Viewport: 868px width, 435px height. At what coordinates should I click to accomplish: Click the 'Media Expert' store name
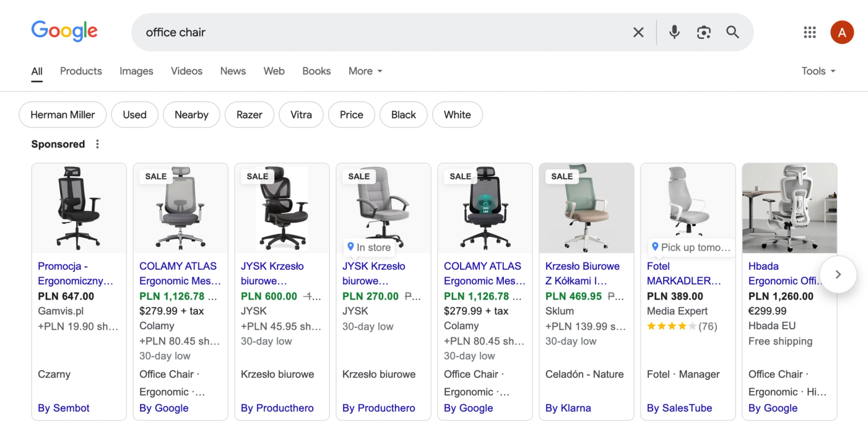(677, 311)
